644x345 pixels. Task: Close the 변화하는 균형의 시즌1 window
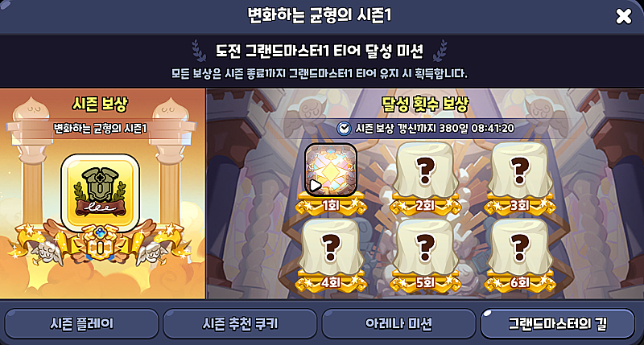[623, 16]
